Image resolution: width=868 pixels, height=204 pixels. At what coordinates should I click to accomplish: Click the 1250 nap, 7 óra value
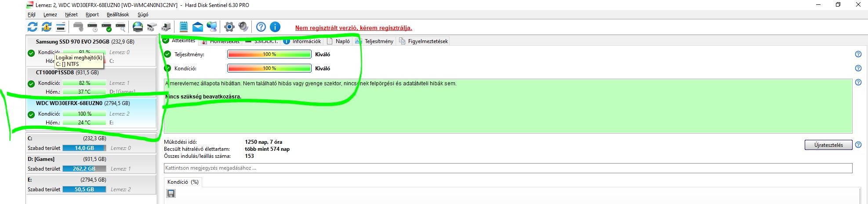tap(263, 142)
